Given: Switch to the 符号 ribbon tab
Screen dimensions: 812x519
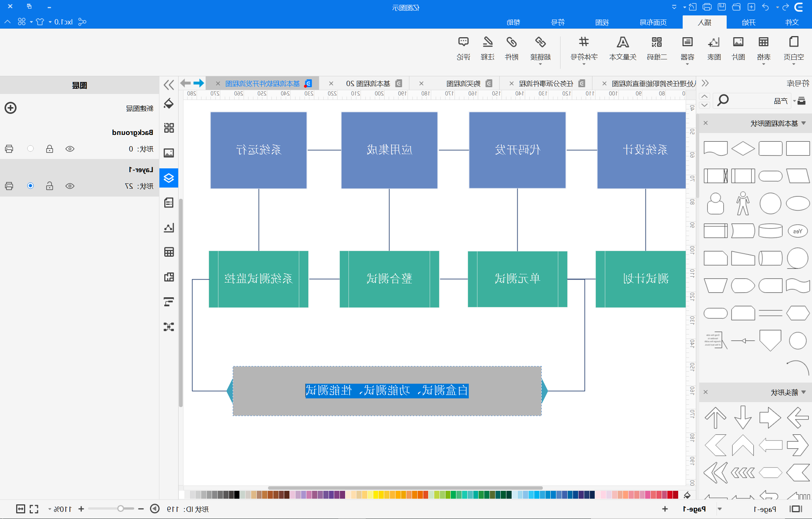Looking at the screenshot, I should click(557, 23).
